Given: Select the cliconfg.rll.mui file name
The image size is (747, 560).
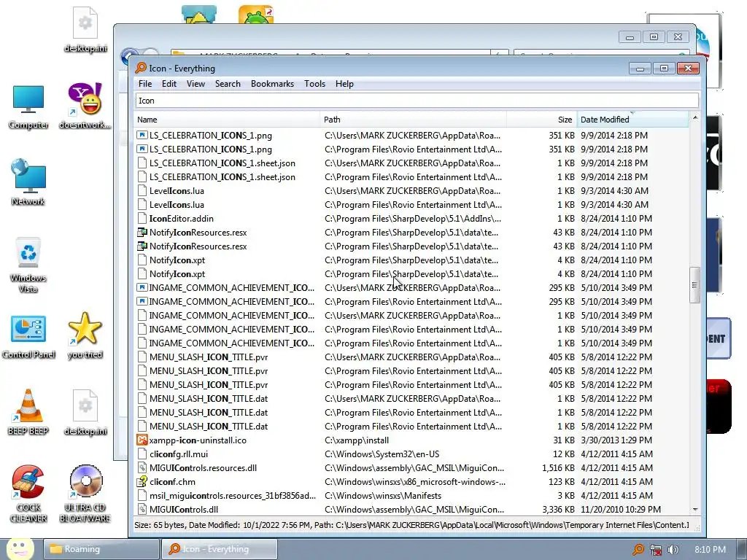Looking at the screenshot, I should [x=179, y=454].
